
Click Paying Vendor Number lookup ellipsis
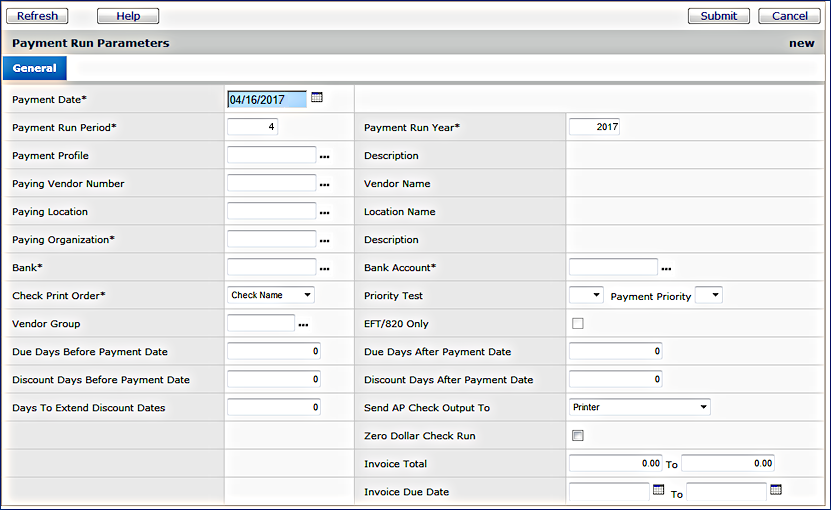coord(324,185)
